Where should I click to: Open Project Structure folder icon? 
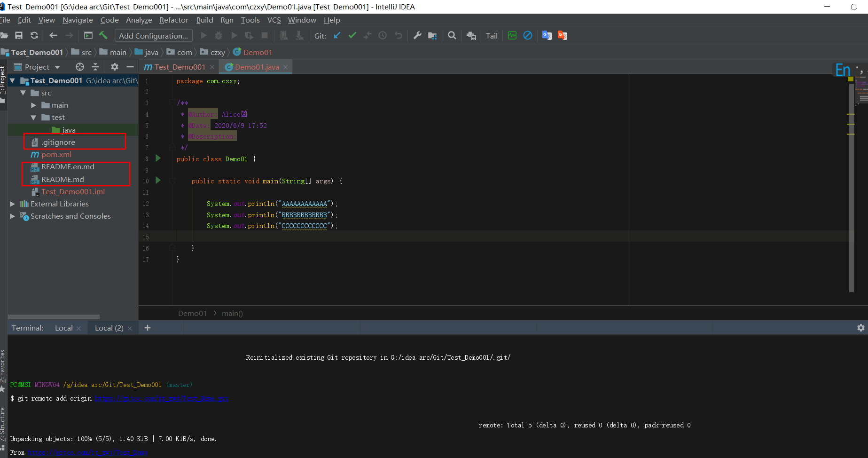[x=432, y=35]
